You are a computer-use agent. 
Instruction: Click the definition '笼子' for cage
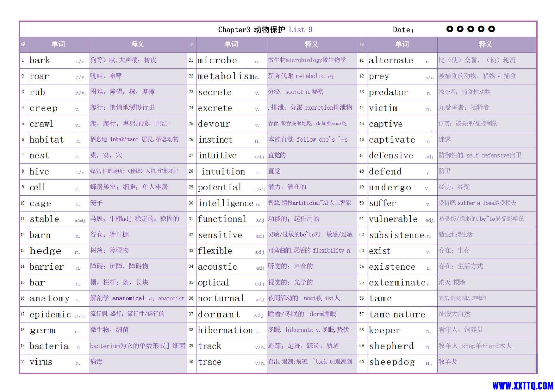pyautogui.click(x=96, y=203)
